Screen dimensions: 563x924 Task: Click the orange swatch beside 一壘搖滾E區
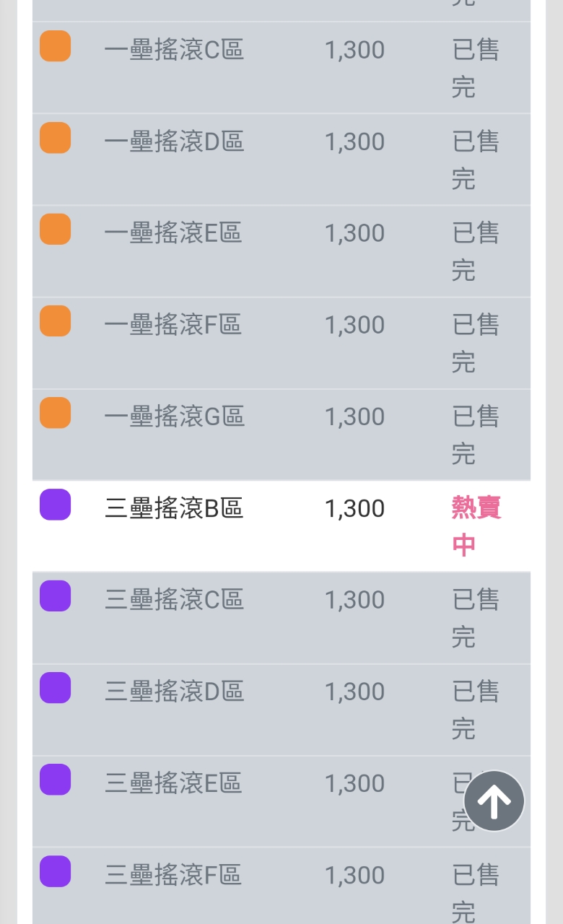click(55, 230)
